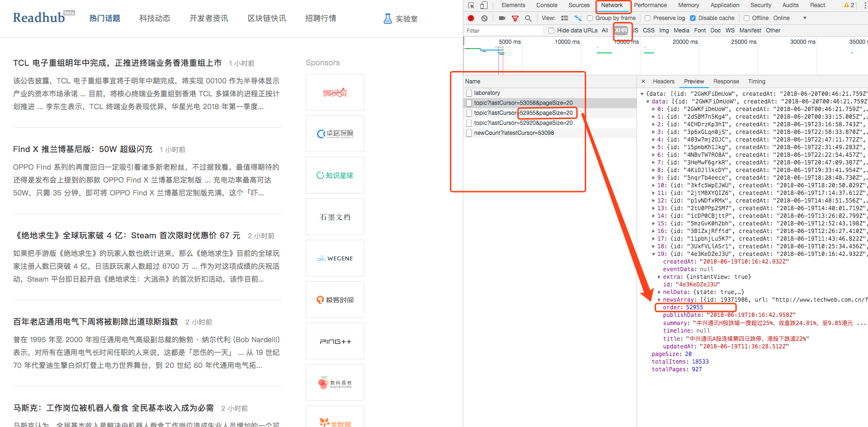This screenshot has height=427, width=868.
Task: Open the PING++ sponsor card
Action: (x=335, y=341)
